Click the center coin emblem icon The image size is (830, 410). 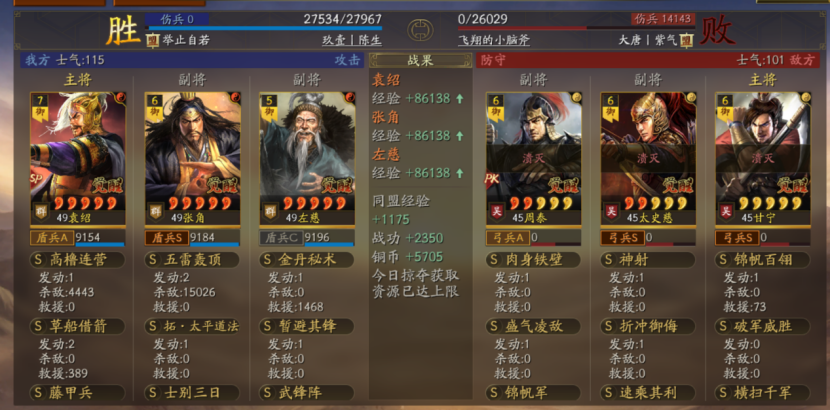(x=420, y=30)
